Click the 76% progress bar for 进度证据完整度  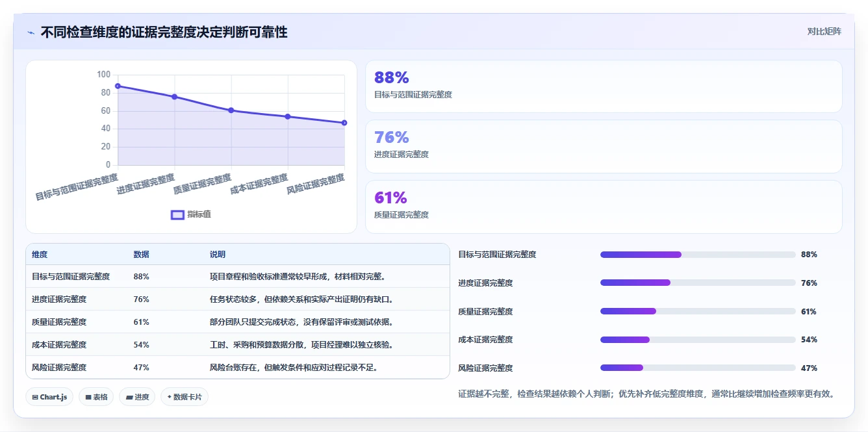(x=698, y=283)
